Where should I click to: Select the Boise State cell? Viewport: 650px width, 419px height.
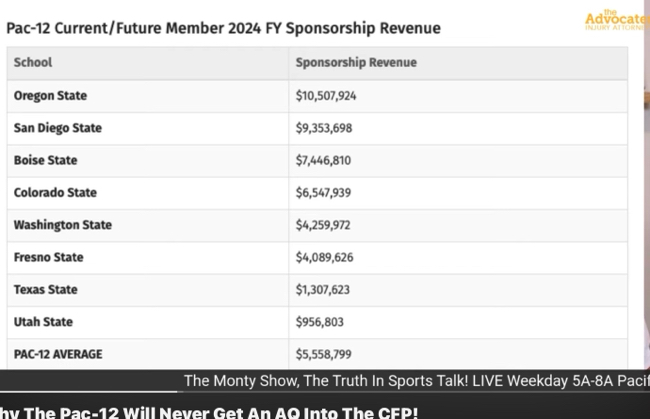pyautogui.click(x=45, y=160)
